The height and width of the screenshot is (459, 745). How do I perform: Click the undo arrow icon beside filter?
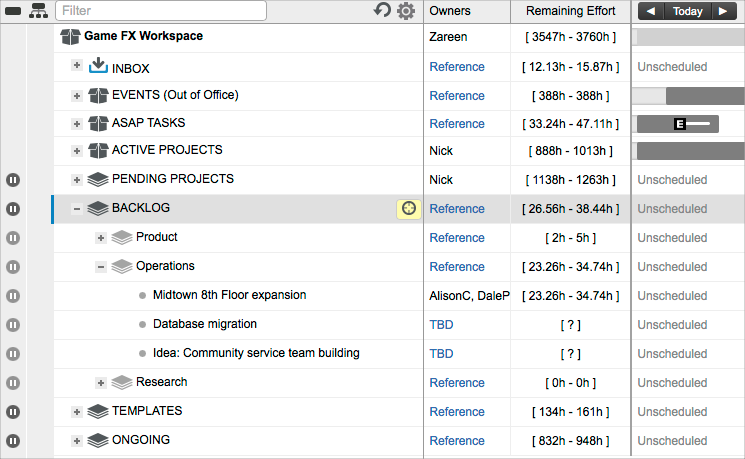(382, 11)
